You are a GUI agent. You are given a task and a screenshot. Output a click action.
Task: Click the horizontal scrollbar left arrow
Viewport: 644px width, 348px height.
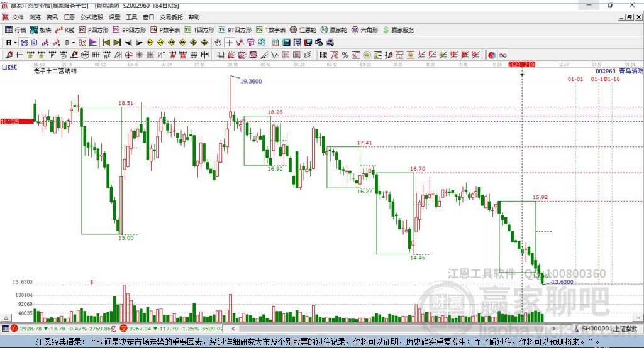coord(233,329)
